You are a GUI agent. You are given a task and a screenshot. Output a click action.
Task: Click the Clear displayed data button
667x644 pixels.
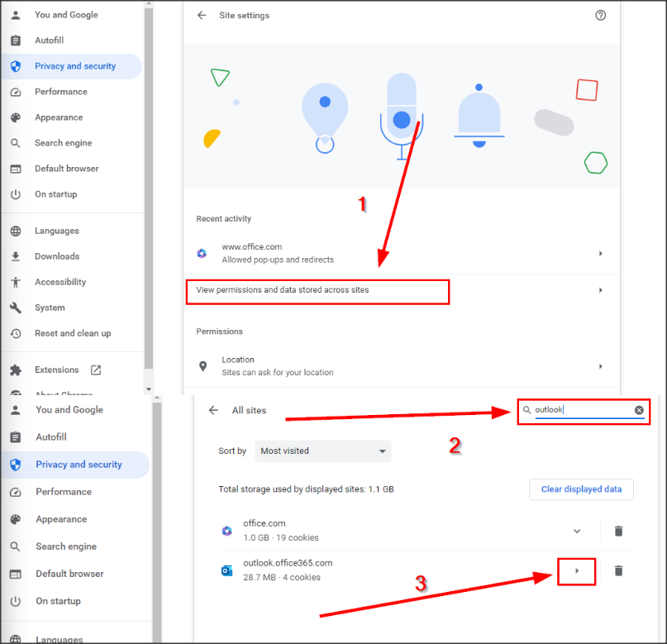point(581,489)
